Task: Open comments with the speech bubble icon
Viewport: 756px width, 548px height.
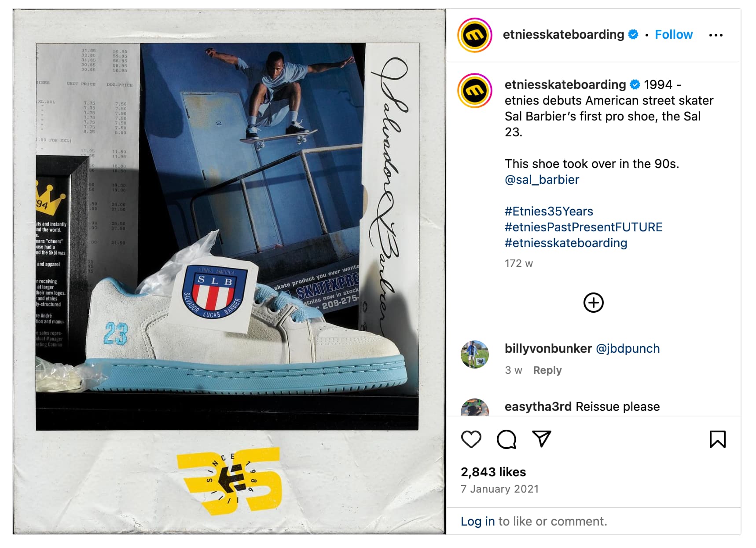Action: coord(506,439)
